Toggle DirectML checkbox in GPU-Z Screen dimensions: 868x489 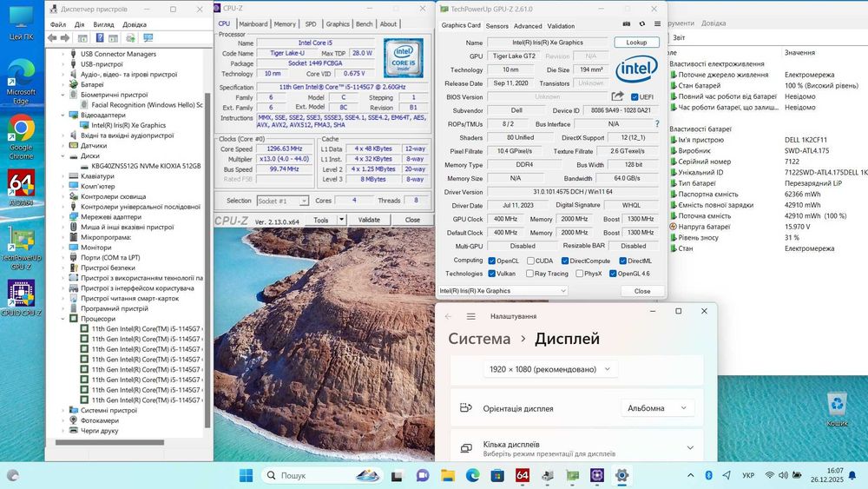click(x=622, y=261)
